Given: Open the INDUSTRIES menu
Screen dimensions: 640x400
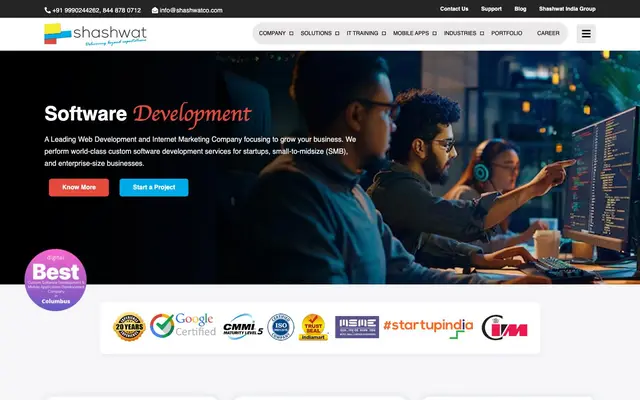Looking at the screenshot, I should point(460,33).
